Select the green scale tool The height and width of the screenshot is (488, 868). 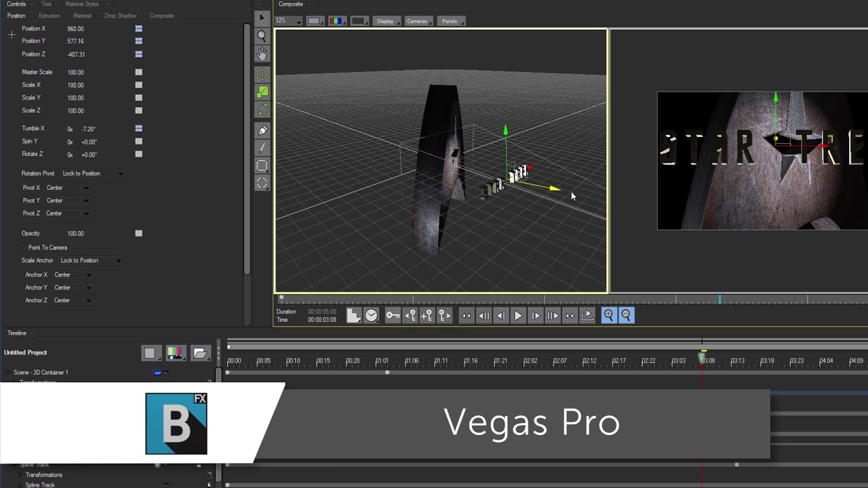click(262, 91)
